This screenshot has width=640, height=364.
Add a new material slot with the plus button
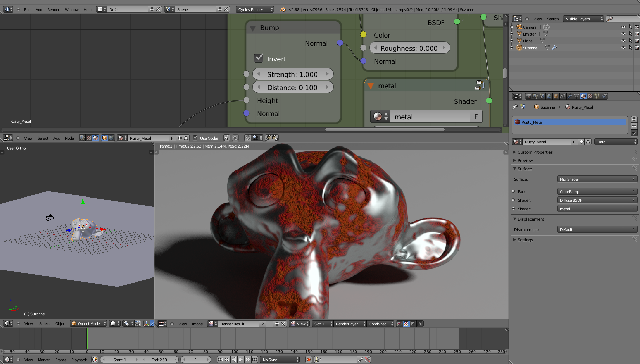click(634, 119)
